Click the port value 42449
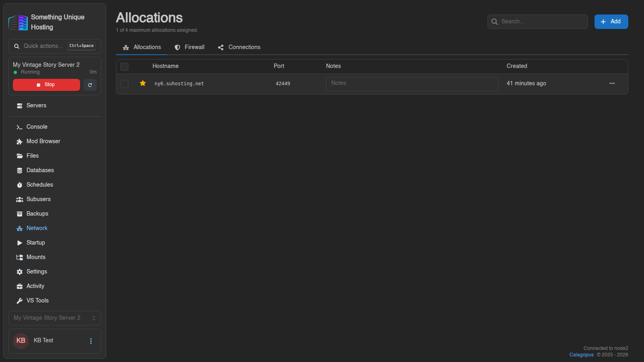This screenshot has width=644, height=362. [x=283, y=84]
